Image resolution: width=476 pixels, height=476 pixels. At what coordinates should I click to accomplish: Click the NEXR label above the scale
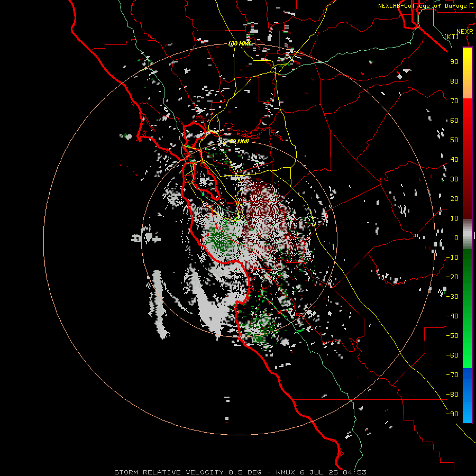pyautogui.click(x=465, y=32)
